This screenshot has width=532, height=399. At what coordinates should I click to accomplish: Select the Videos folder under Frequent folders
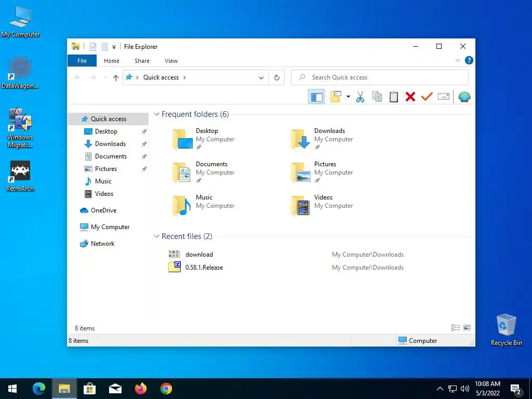tap(322, 206)
